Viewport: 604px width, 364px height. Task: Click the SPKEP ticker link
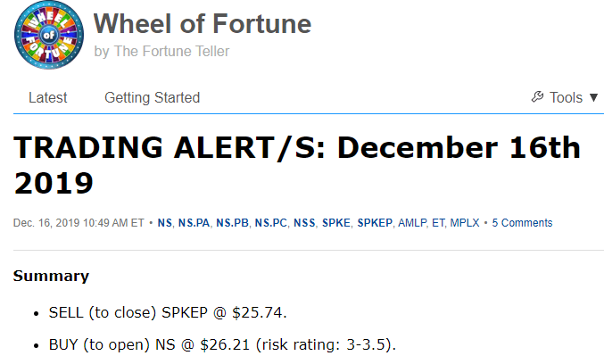[x=375, y=223]
